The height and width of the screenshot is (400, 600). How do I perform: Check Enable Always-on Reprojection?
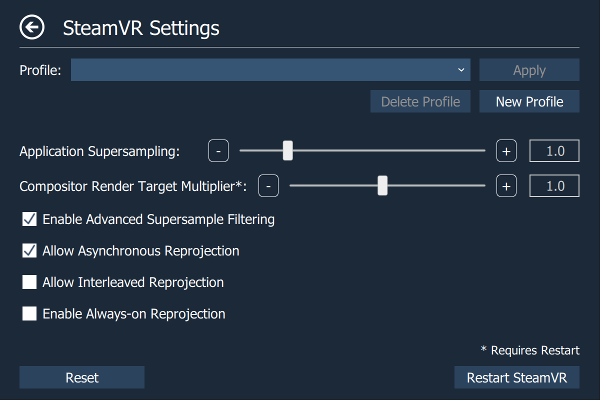(29, 313)
